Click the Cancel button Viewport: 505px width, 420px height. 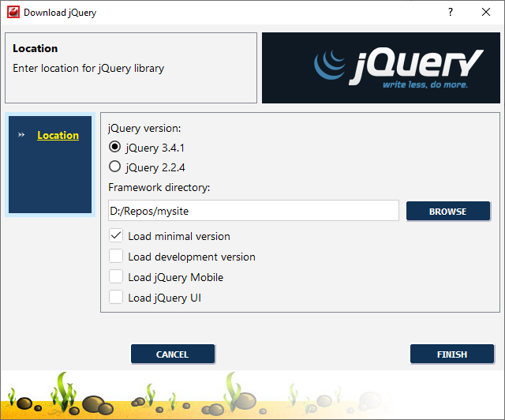(173, 354)
